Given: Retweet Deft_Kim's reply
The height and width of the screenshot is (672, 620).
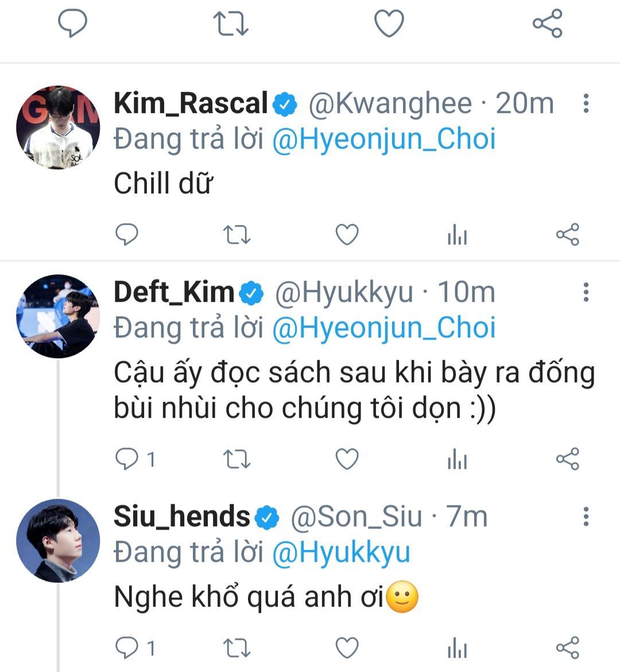Looking at the screenshot, I should 237,459.
